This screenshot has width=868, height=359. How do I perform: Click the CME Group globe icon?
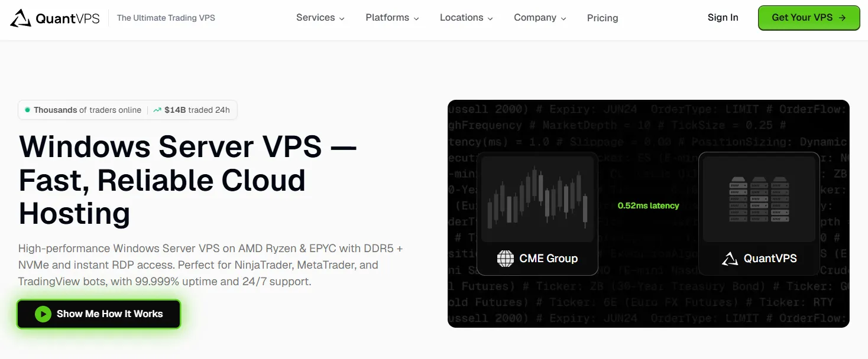click(x=506, y=258)
